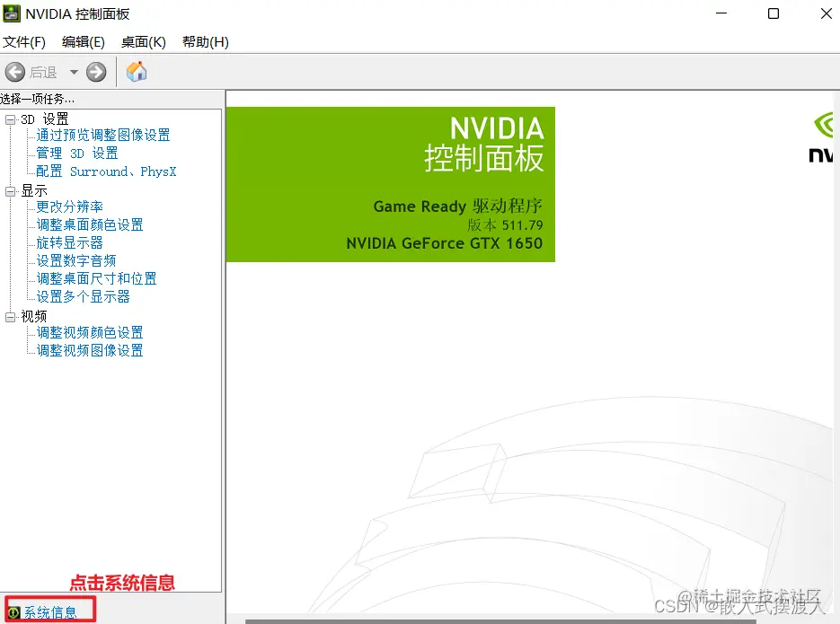The height and width of the screenshot is (624, 840).
Task: Open the 桌面(K) menu
Action: (144, 41)
